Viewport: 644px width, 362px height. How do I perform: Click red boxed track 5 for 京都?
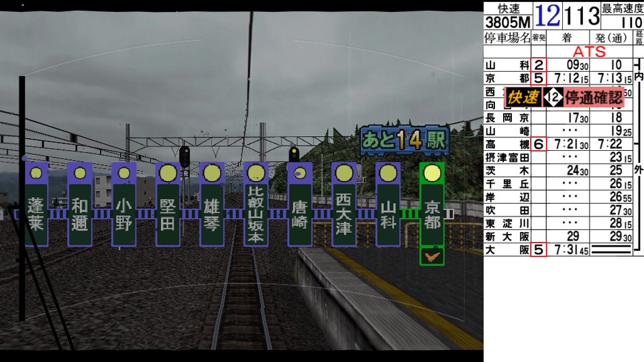click(539, 78)
